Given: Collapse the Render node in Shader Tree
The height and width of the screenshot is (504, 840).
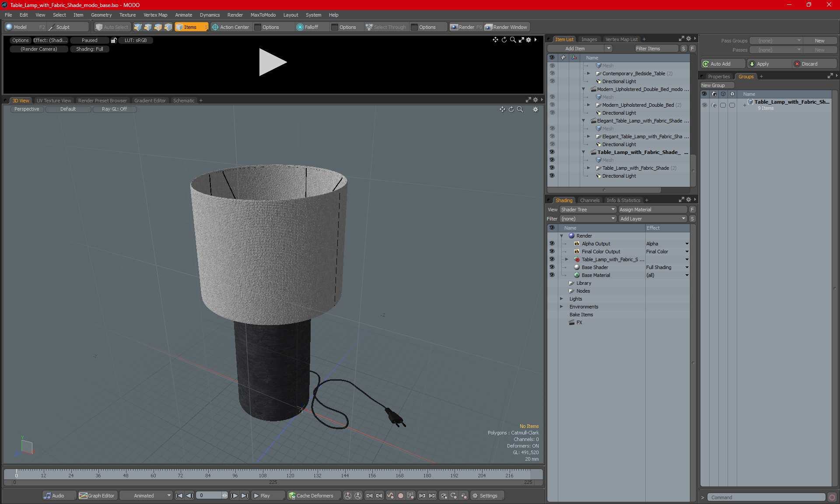Looking at the screenshot, I should [x=561, y=236].
